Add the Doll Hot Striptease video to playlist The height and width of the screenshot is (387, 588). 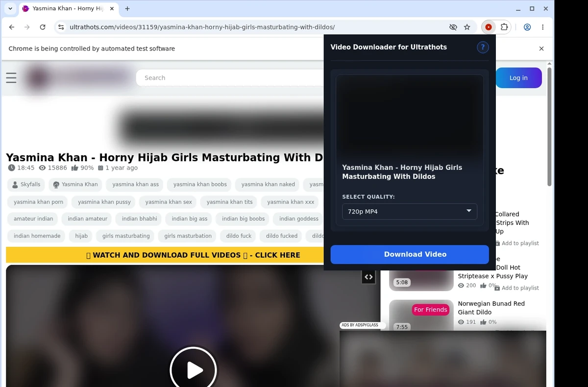pos(516,288)
